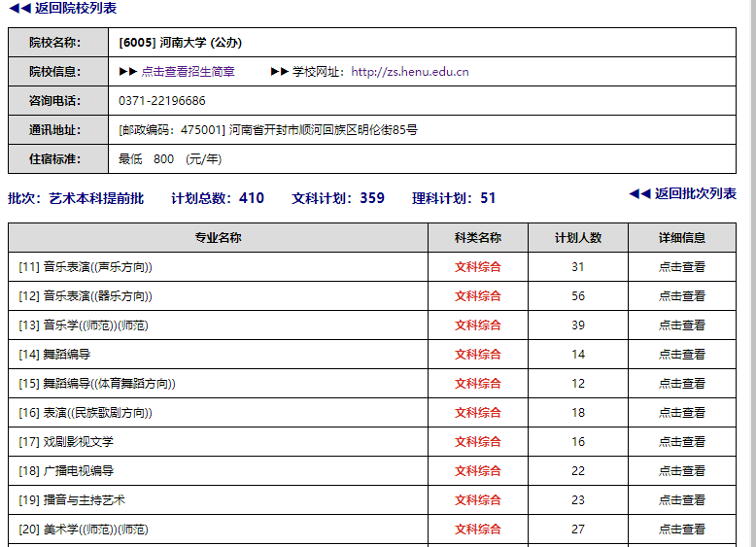Click the 计划人数 column header
Image resolution: width=756 pixels, height=547 pixels.
pyautogui.click(x=578, y=238)
